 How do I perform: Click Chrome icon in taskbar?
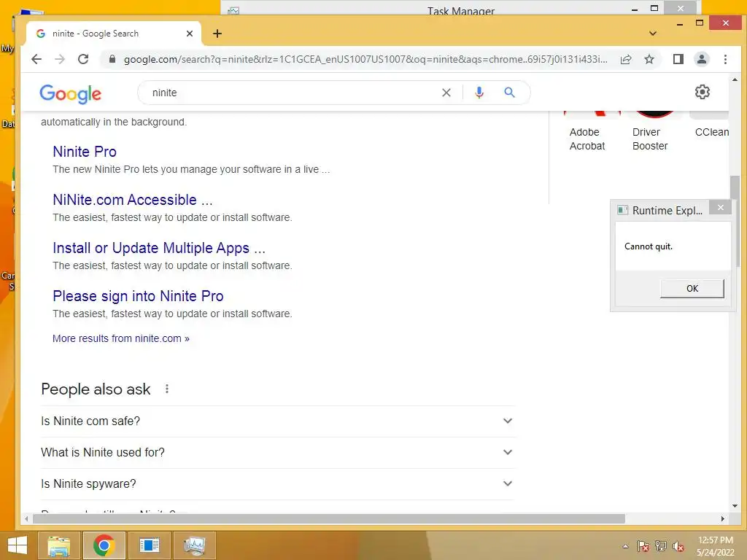(104, 545)
